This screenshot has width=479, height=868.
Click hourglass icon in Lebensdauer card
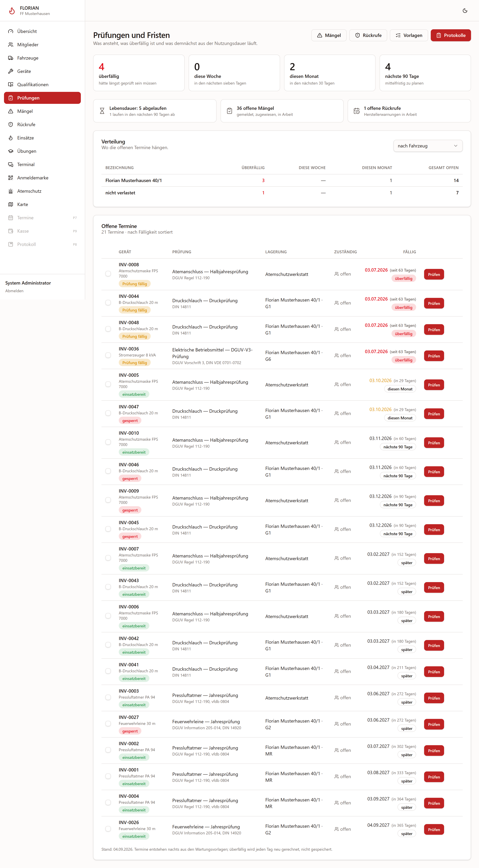click(102, 111)
